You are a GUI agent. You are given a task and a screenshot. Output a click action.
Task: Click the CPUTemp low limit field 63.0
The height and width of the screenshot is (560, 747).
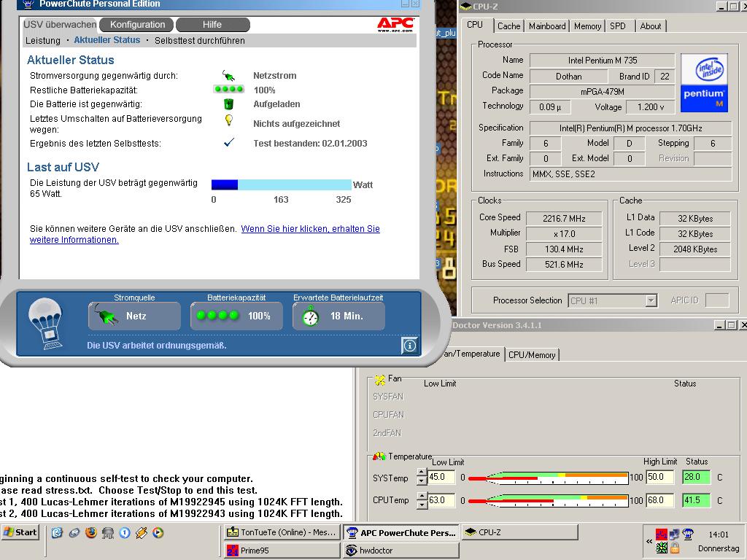pos(441,500)
